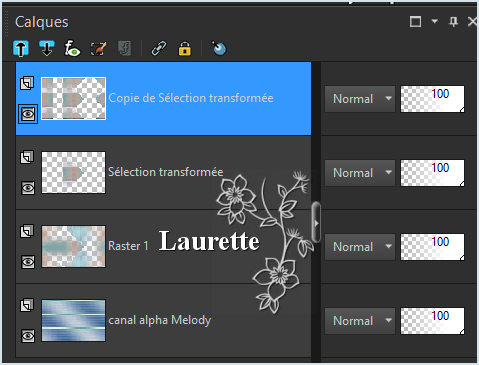Image resolution: width=479 pixels, height=365 pixels.
Task: Hide the Copie de Sélection transformée layer
Action: tap(28, 114)
